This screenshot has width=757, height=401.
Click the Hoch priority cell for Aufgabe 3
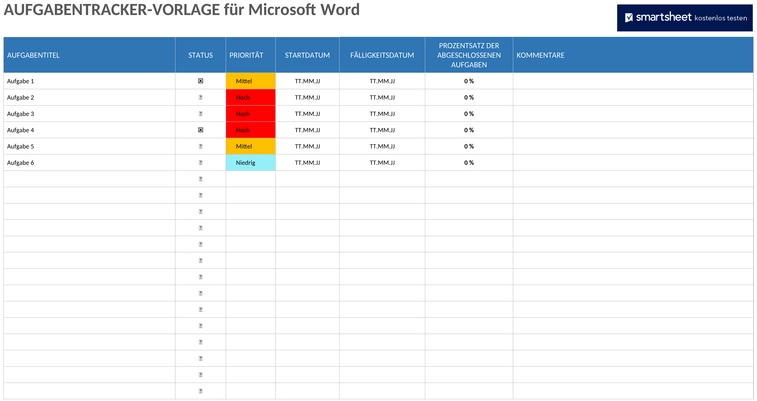pyautogui.click(x=251, y=114)
